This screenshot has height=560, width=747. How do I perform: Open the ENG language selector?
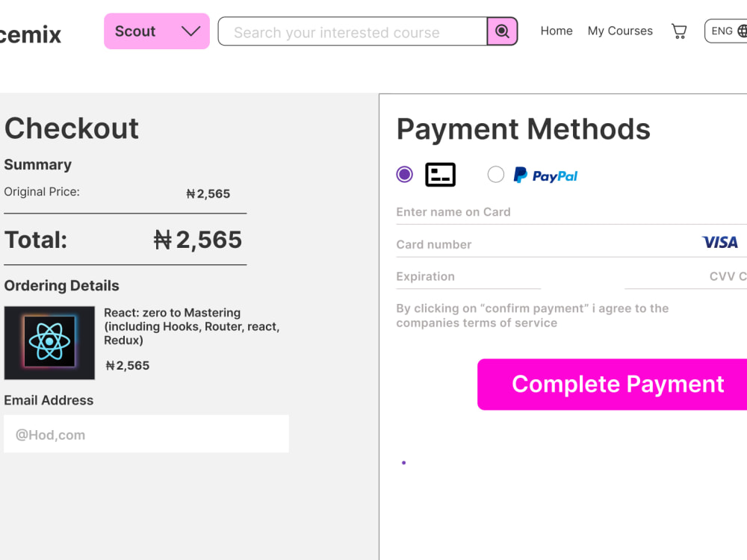point(725,31)
